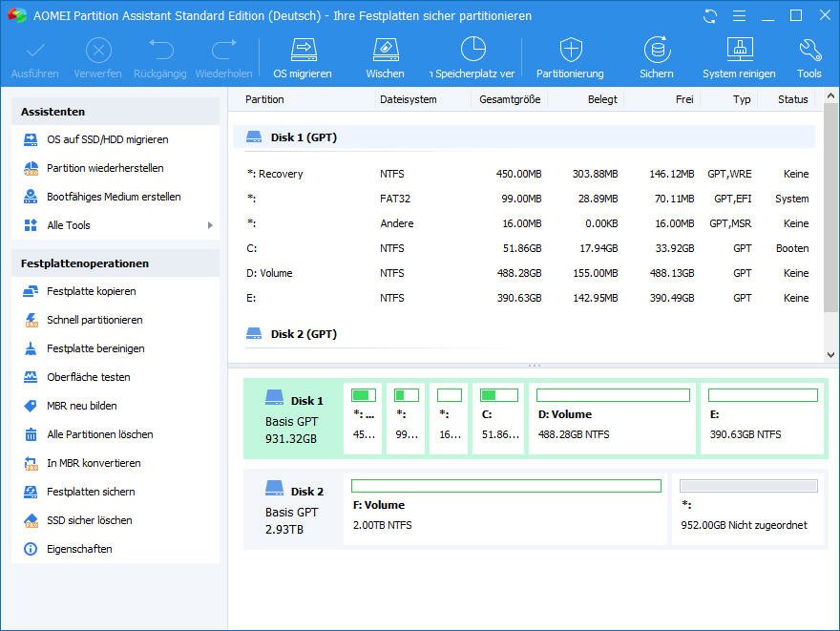Screen dimensions: 840x631
Task: Expand the Alle Tools submenu arrow
Action: pyautogui.click(x=210, y=225)
